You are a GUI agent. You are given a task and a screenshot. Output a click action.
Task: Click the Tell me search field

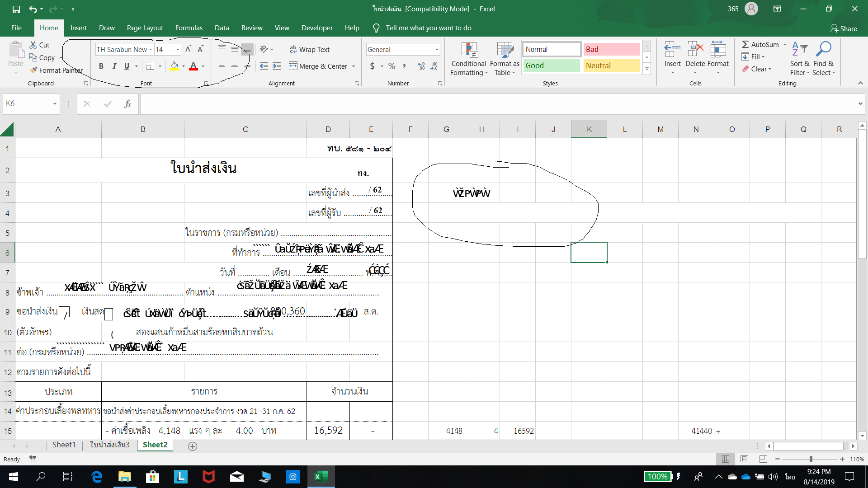click(x=428, y=28)
